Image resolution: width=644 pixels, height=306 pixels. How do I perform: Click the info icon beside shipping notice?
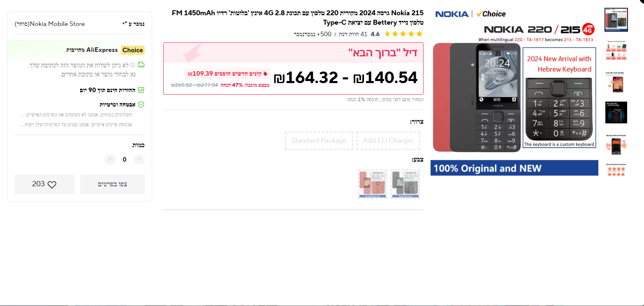[x=132, y=65]
